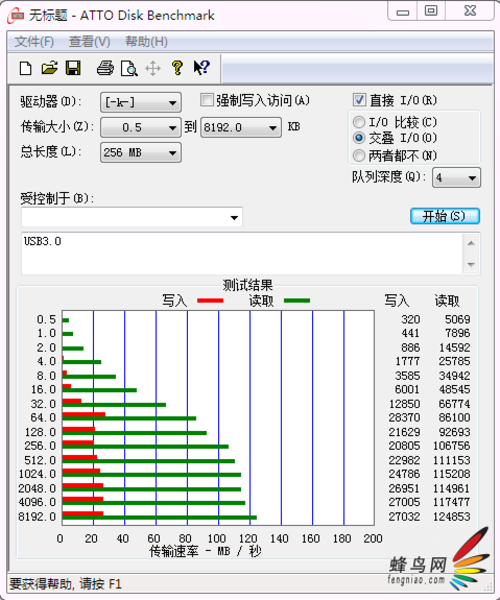This screenshot has height=600, width=500.
Task: Enable 强制写入访问 checkbox
Action: point(207,101)
